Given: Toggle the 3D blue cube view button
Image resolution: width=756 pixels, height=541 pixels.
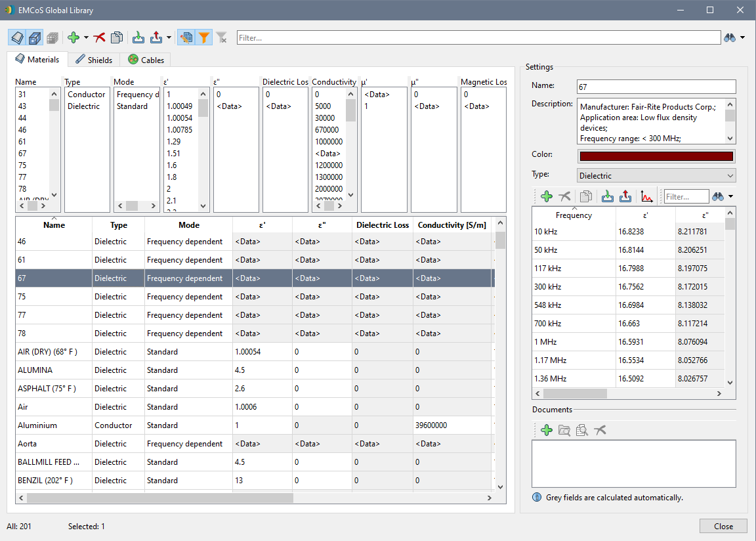Looking at the screenshot, I should (35, 37).
